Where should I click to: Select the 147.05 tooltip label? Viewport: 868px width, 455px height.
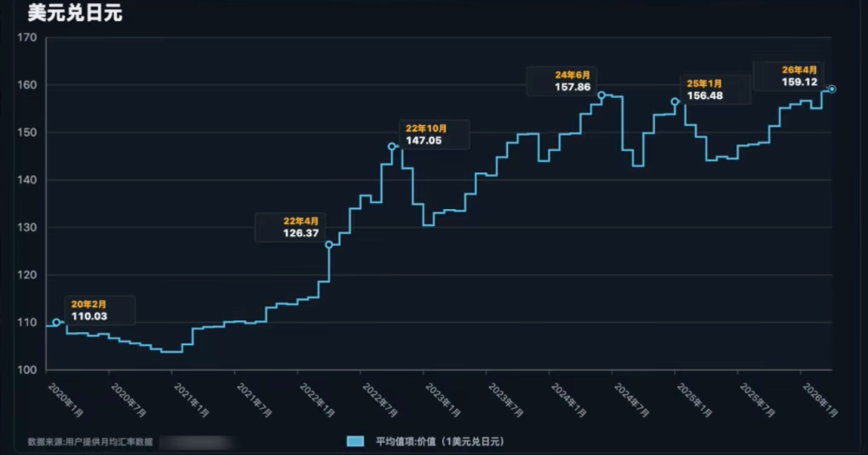(424, 141)
